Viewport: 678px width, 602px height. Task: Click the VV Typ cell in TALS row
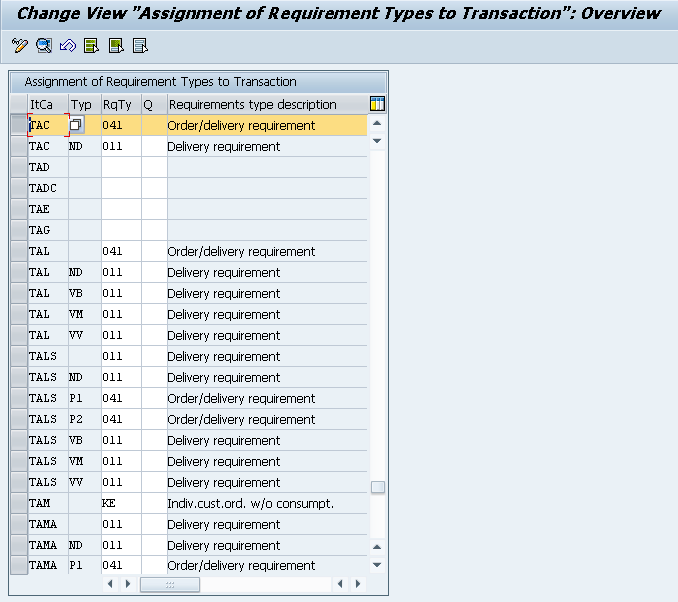tap(85, 482)
